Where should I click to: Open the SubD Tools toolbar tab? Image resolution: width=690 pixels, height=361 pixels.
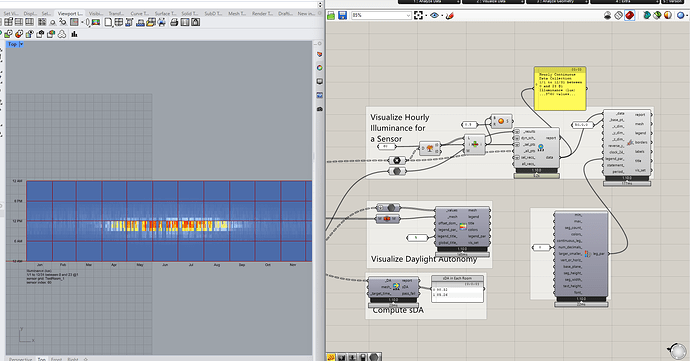[213, 13]
